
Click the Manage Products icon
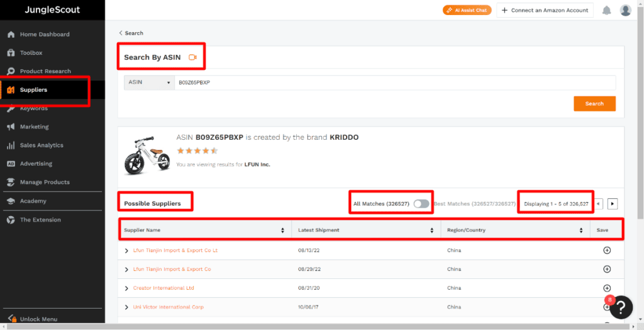(x=11, y=182)
